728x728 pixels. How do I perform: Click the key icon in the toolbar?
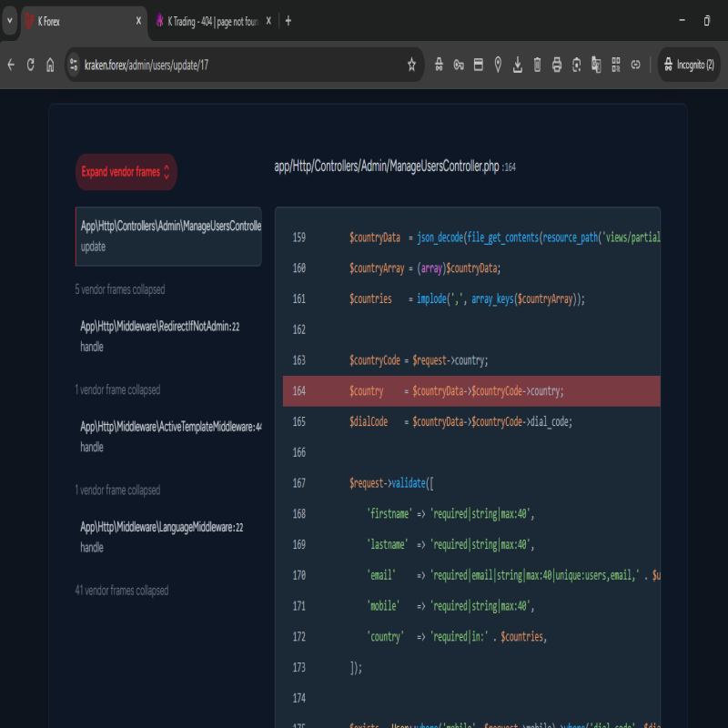459,65
